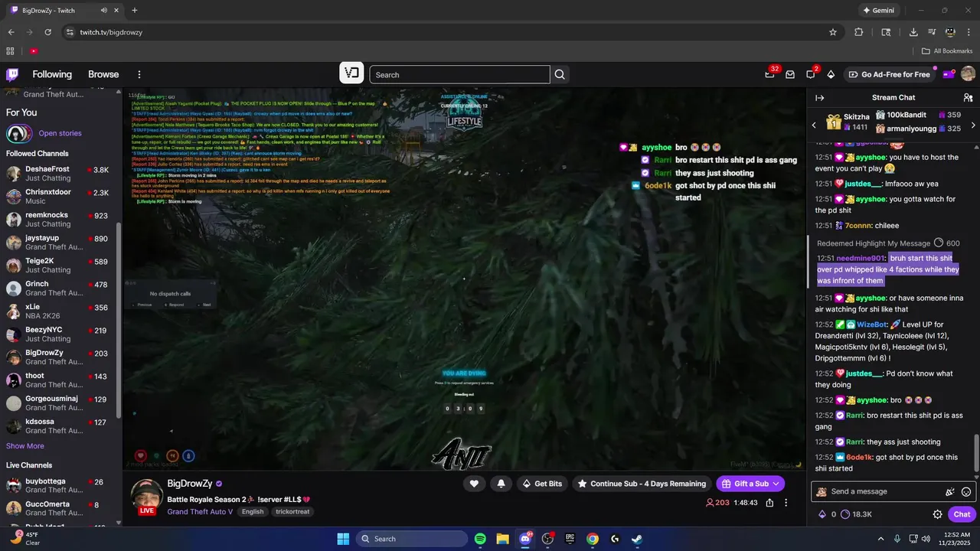The image size is (980, 551).
Task: Open All Bookmarks folder
Action: (x=947, y=51)
